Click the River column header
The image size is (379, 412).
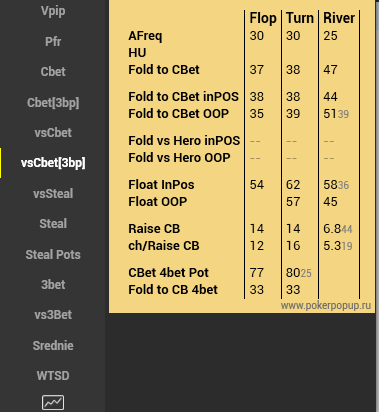[339, 18]
